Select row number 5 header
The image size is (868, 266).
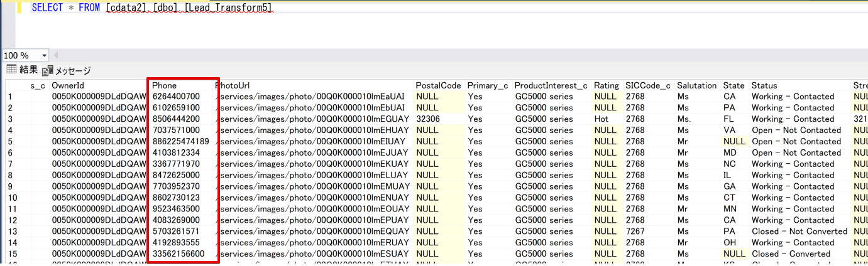coord(10,142)
